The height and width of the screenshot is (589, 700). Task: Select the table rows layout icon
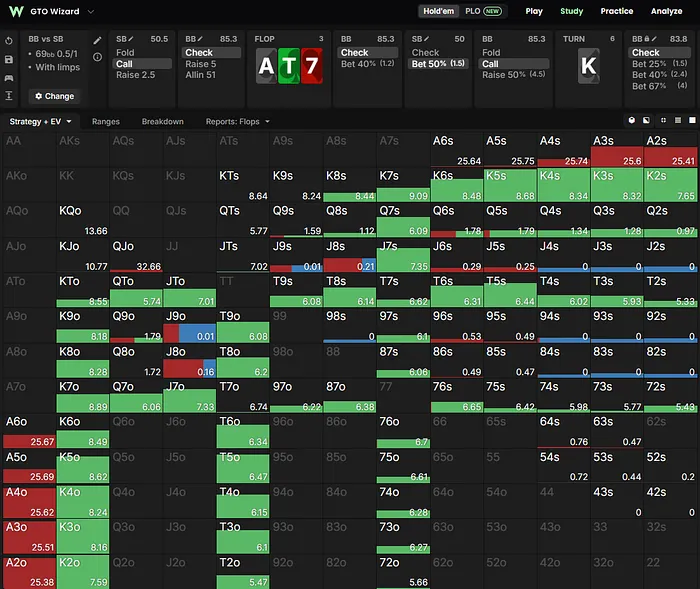click(678, 120)
